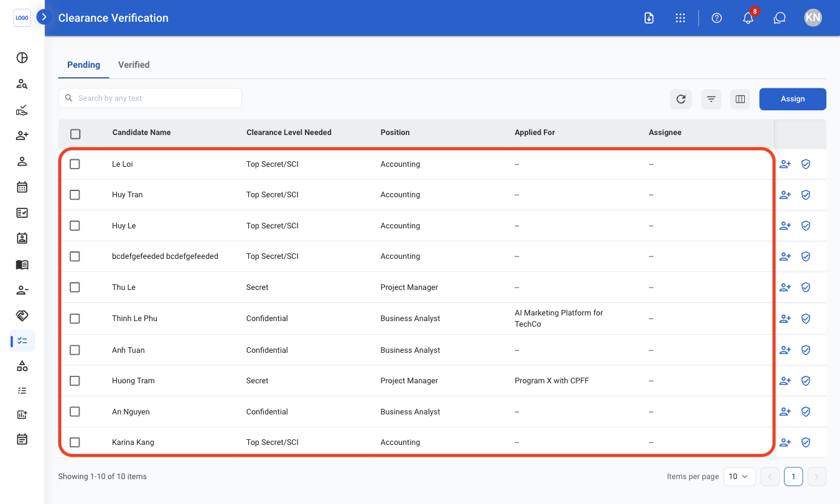Click assign-user icon for Le Loi row
The image size is (840, 504).
click(785, 164)
